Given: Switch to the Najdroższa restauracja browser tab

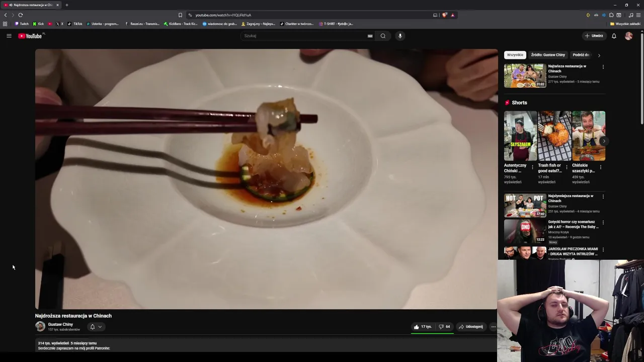Looking at the screenshot, I should (x=31, y=5).
